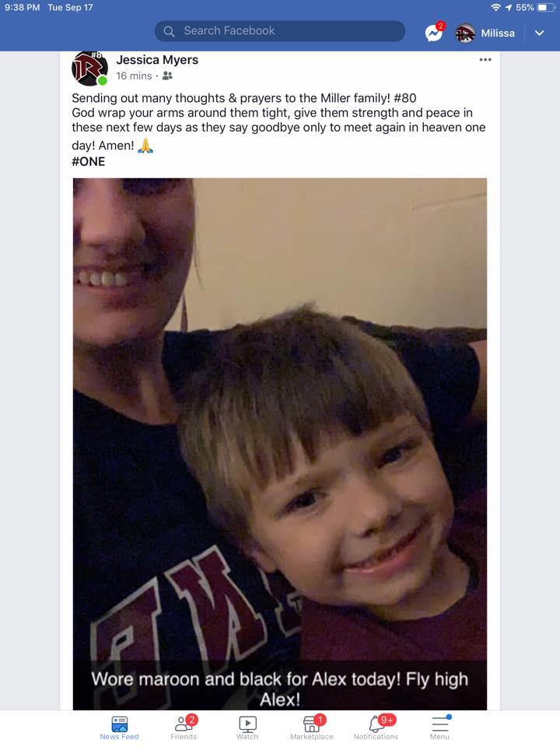The height and width of the screenshot is (747, 560).
Task: Open the Notifications bell
Action: click(376, 727)
